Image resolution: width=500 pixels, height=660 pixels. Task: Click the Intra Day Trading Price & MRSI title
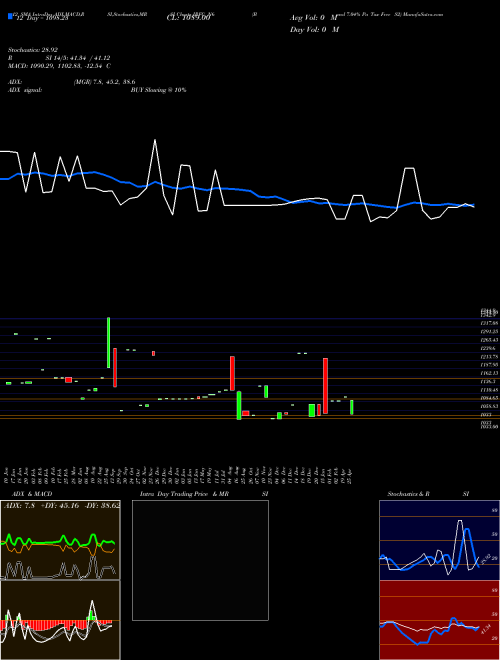pos(204,494)
